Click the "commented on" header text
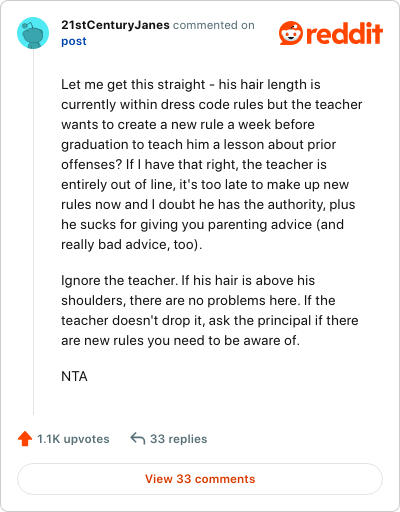The height and width of the screenshot is (512, 400). tap(214, 25)
